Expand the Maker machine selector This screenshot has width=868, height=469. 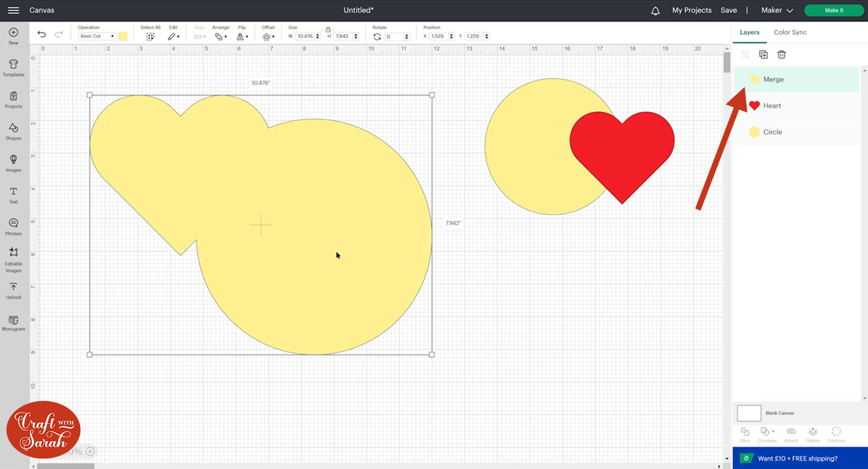pos(777,10)
